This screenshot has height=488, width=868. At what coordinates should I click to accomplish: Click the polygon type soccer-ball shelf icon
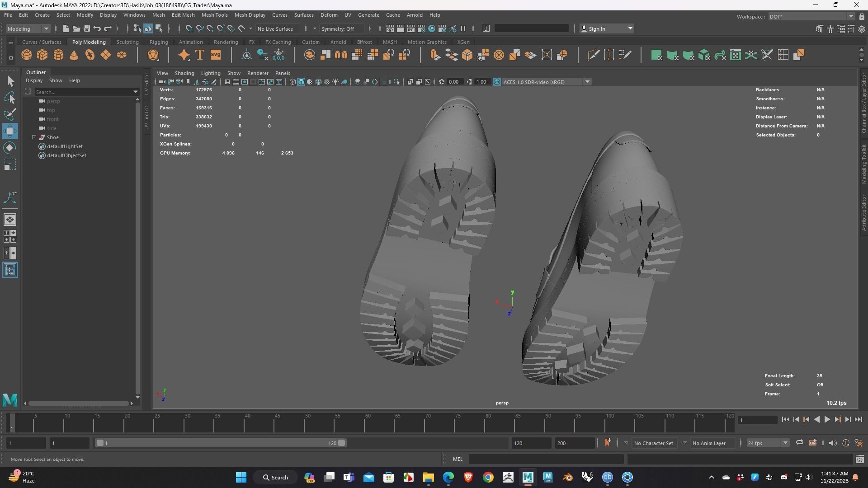153,55
